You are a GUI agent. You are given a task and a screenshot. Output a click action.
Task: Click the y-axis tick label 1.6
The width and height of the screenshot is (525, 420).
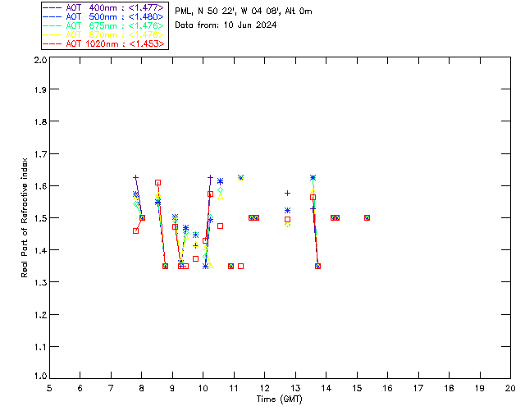(x=40, y=186)
